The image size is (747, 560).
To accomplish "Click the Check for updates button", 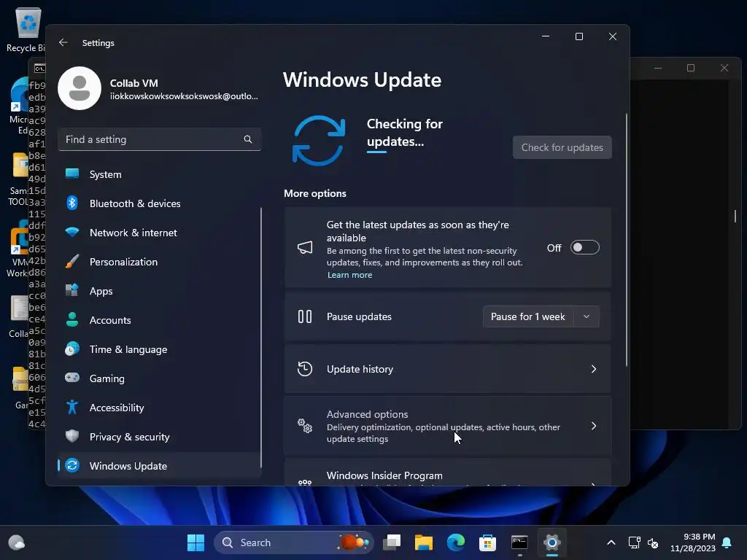I will tap(562, 147).
